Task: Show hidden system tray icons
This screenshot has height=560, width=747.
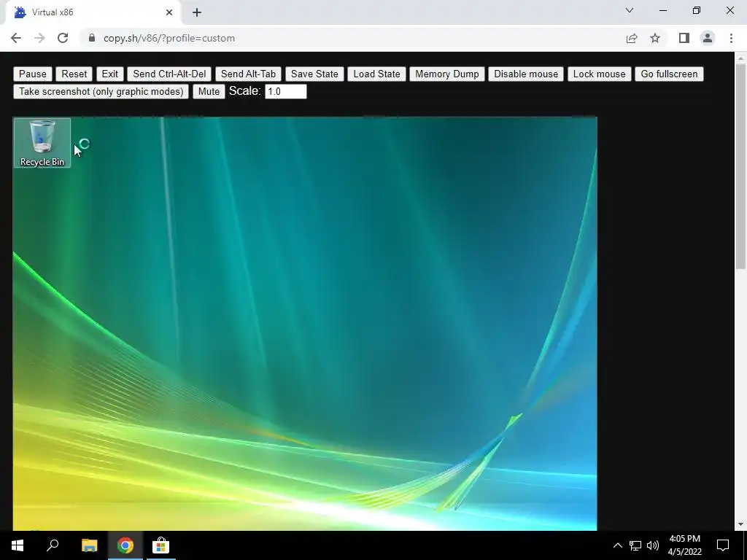Action: pyautogui.click(x=617, y=545)
